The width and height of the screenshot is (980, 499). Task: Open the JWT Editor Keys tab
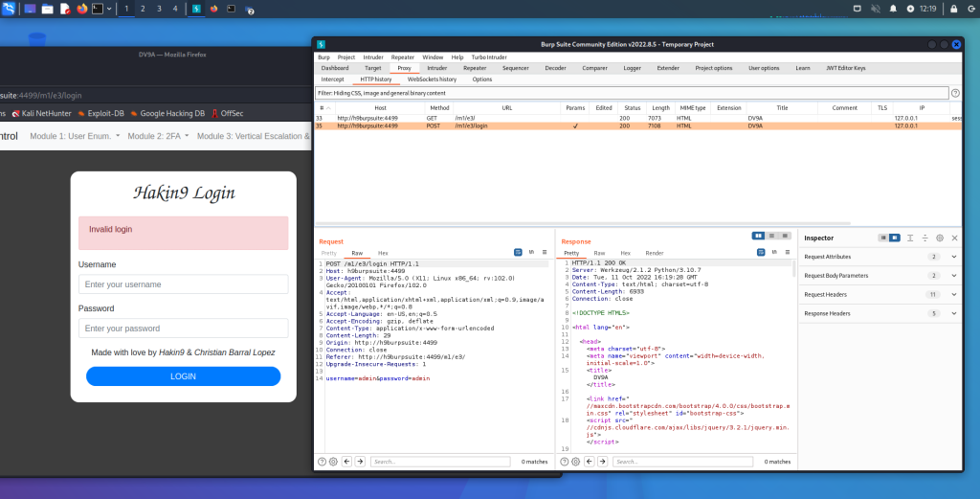tap(846, 68)
